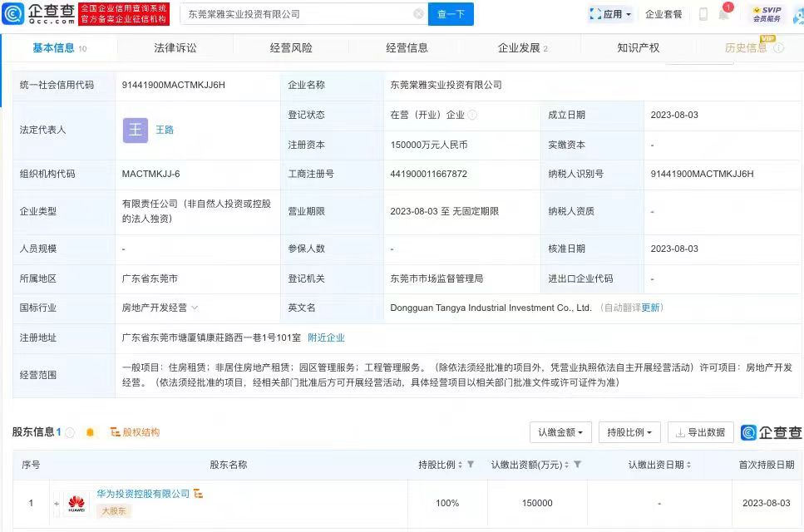Image resolution: width=804 pixels, height=532 pixels.
Task: Filter 认缴出资额 column with funnel icon
Action: [577, 465]
